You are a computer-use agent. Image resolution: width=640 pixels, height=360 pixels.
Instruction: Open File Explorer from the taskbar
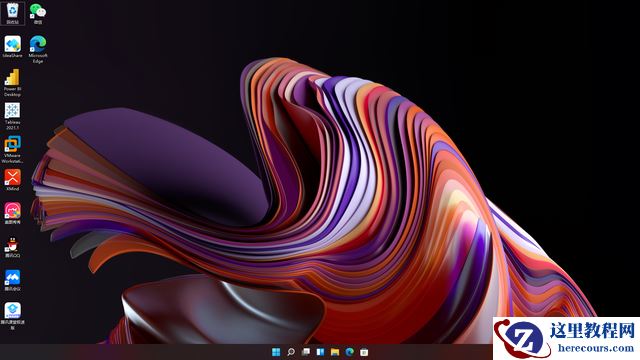pos(335,352)
